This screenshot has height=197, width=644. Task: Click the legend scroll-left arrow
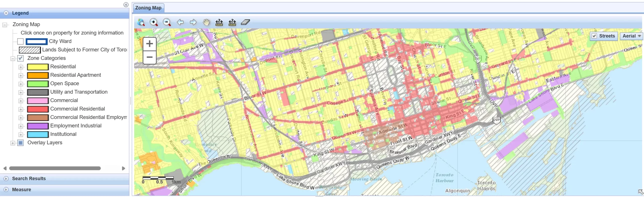tap(5, 168)
